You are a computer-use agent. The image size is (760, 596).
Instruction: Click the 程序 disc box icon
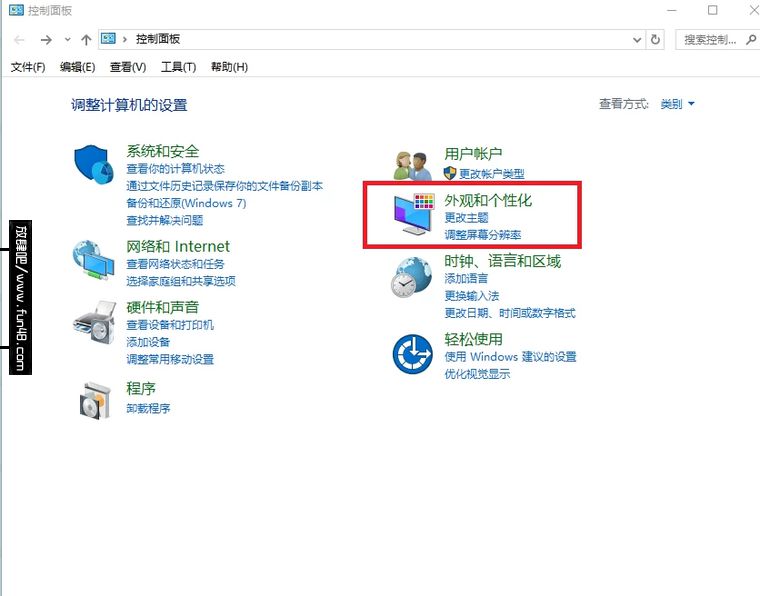pos(95,400)
